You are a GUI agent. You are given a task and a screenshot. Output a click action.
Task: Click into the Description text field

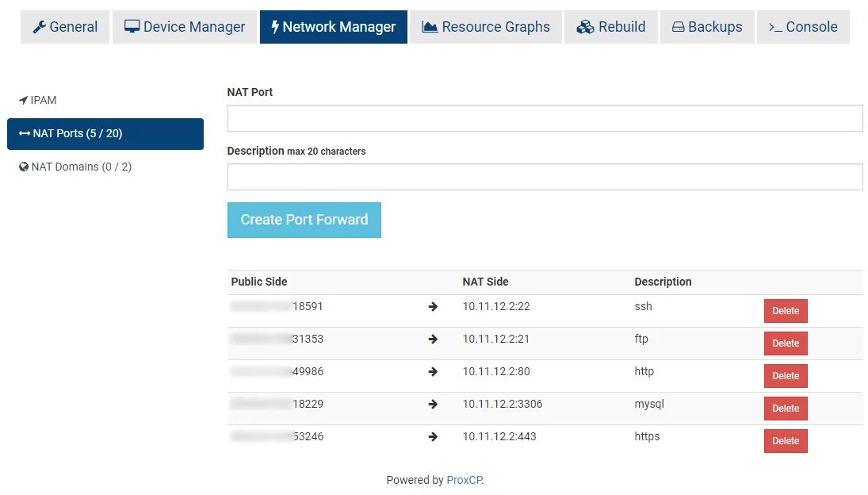tap(545, 177)
